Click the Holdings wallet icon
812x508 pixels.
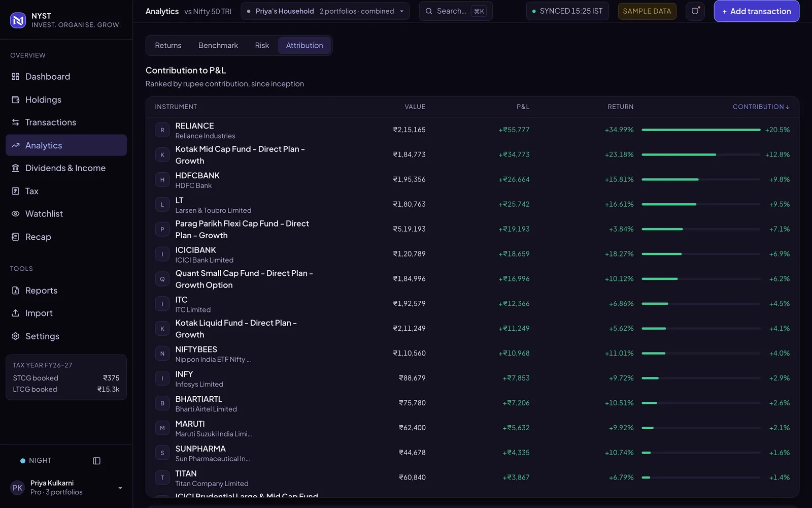[15, 100]
